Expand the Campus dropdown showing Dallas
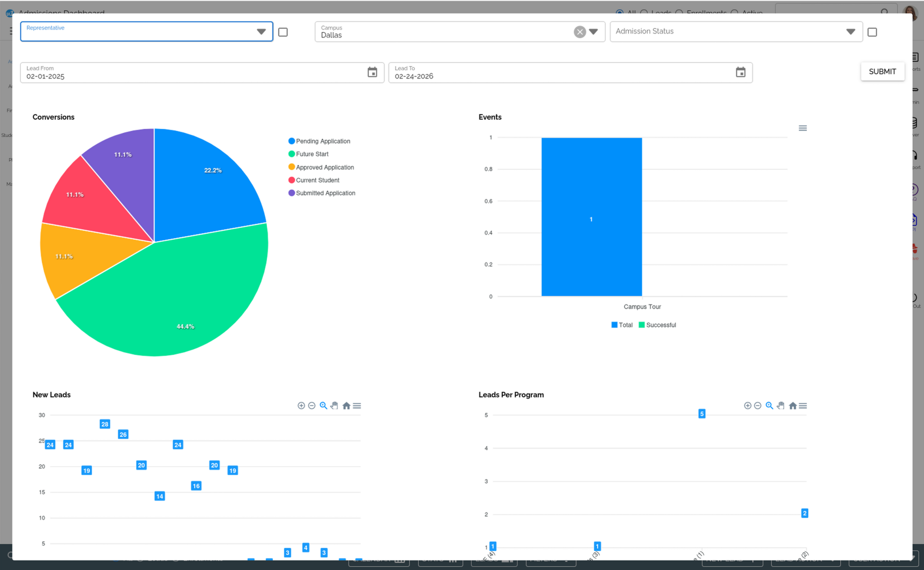Viewport: 924px width, 570px height. click(593, 31)
